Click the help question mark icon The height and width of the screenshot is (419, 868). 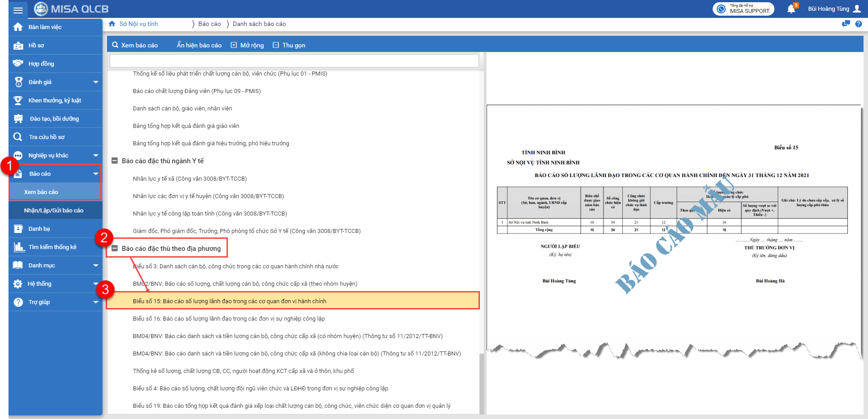tap(859, 24)
